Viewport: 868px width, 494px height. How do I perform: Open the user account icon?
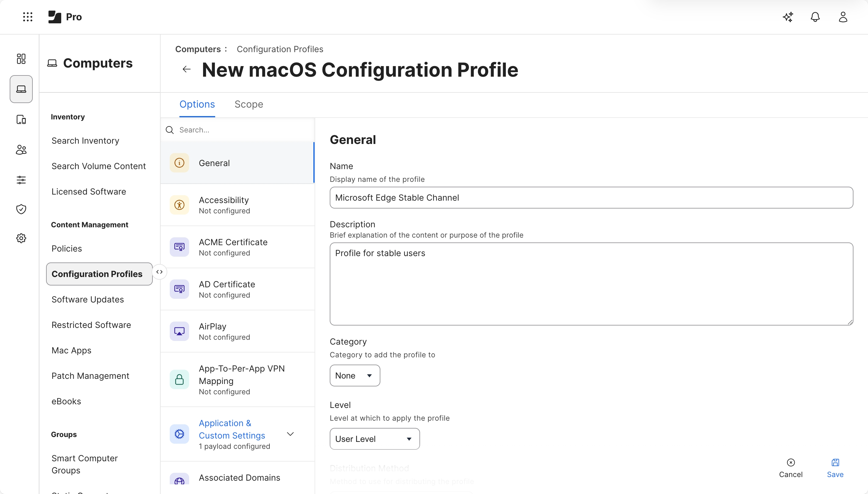[x=843, y=17]
